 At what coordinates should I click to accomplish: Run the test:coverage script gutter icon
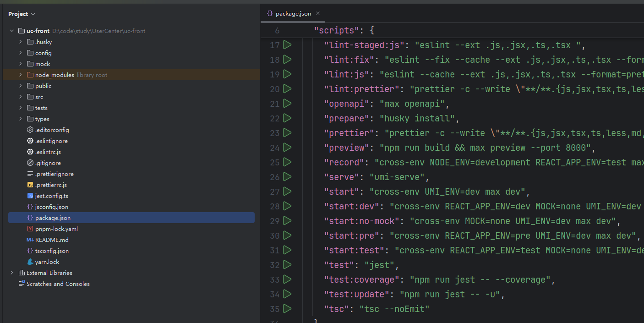point(287,279)
